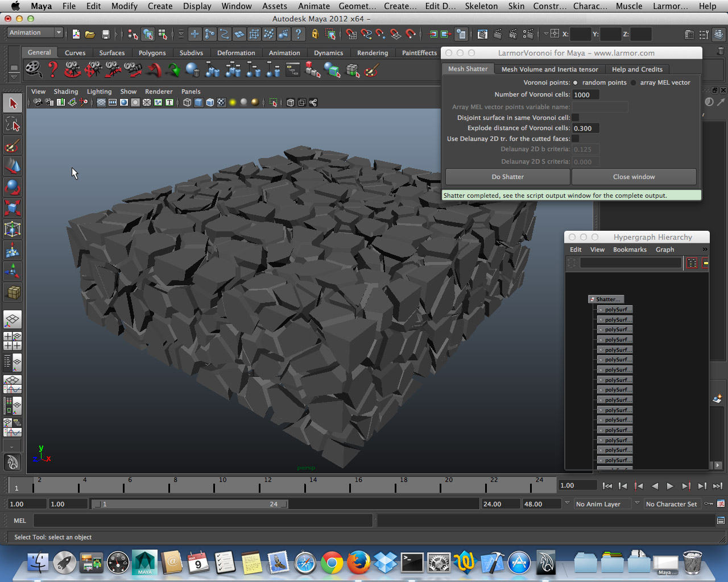The image size is (728, 582).
Task: Save scene with the floppy disk icon
Action: 105,34
